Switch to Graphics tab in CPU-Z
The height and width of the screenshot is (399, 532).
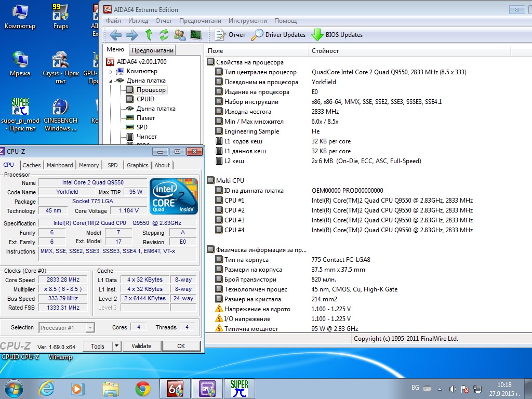(x=137, y=165)
